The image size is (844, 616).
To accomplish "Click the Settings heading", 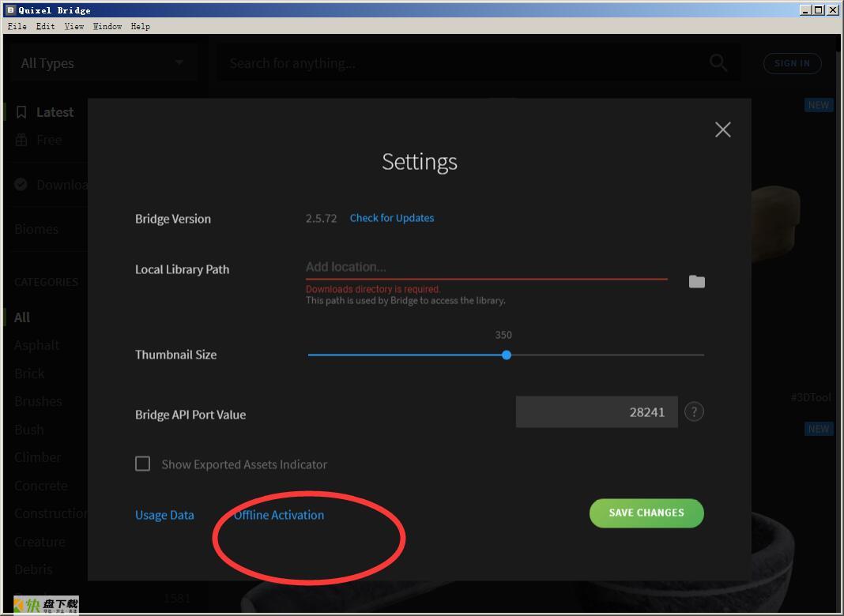I will pyautogui.click(x=420, y=161).
